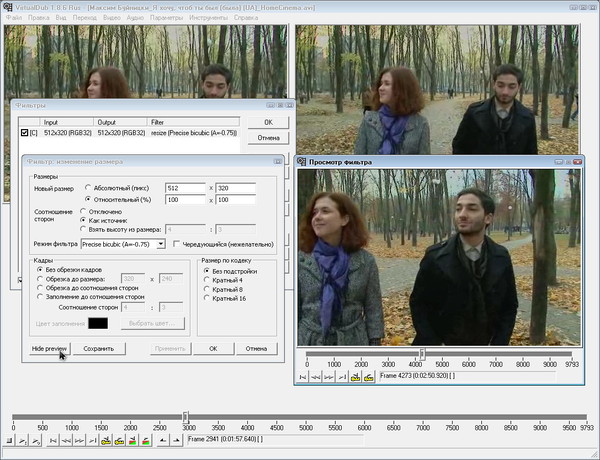The height and width of the screenshot is (460, 600).
Task: Play output video in main toolbar
Action: tap(36, 440)
